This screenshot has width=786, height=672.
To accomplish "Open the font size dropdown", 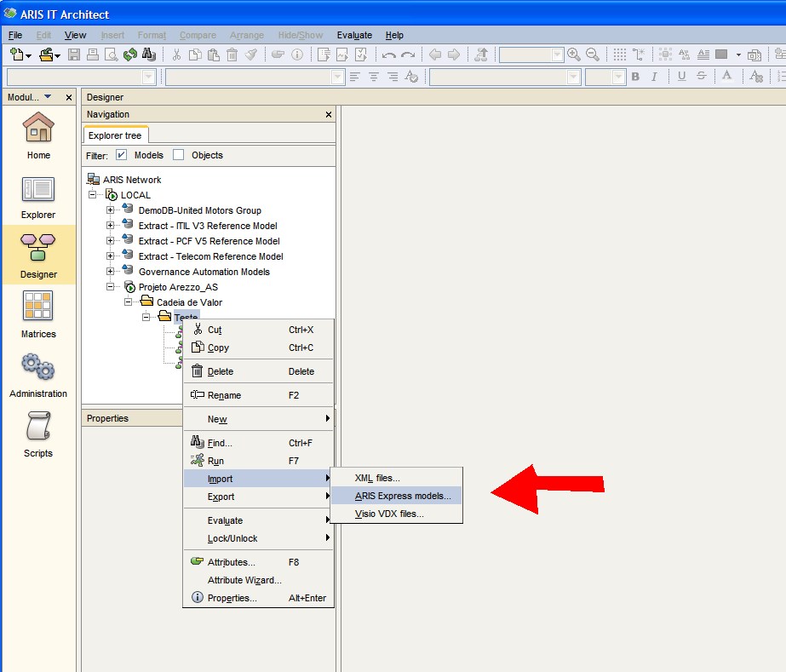I will coord(618,77).
